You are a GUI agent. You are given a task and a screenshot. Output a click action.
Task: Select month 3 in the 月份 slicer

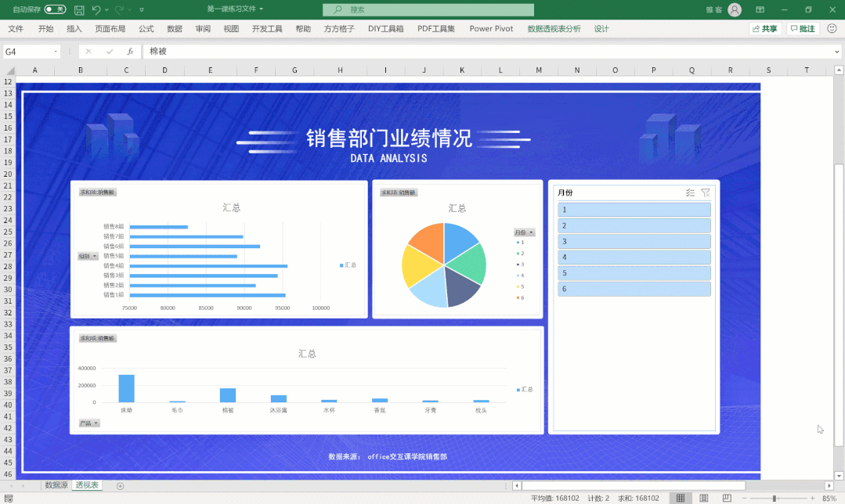pos(634,242)
